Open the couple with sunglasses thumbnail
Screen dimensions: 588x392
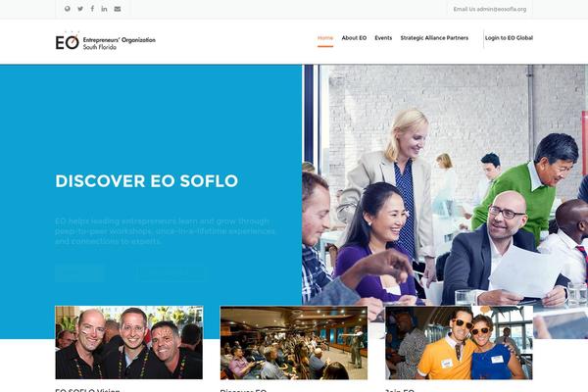(459, 343)
